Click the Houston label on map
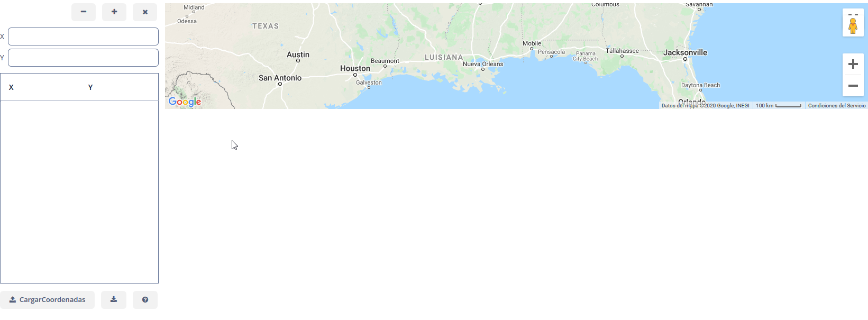Image resolution: width=868 pixels, height=320 pixels. 355,68
